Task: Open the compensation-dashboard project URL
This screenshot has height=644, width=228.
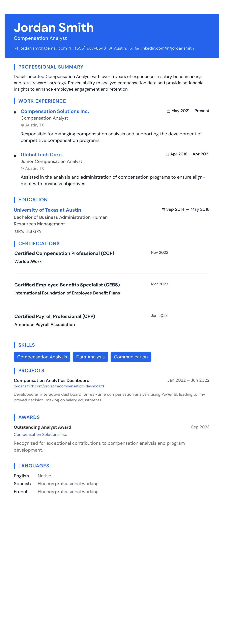Action: (59, 386)
